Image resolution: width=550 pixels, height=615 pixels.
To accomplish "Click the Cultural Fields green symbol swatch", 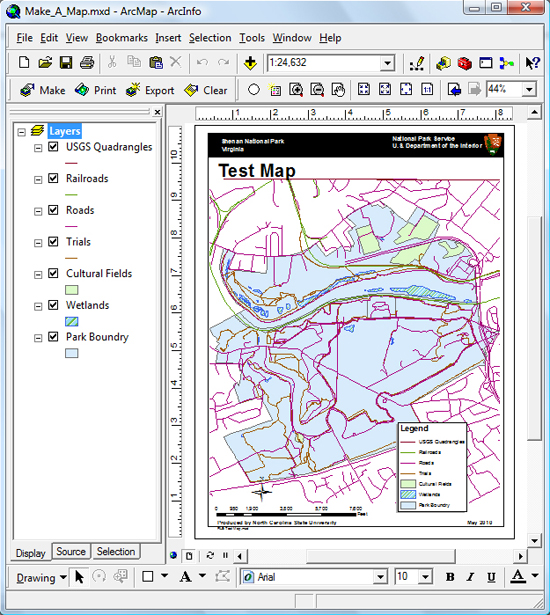I will [71, 290].
